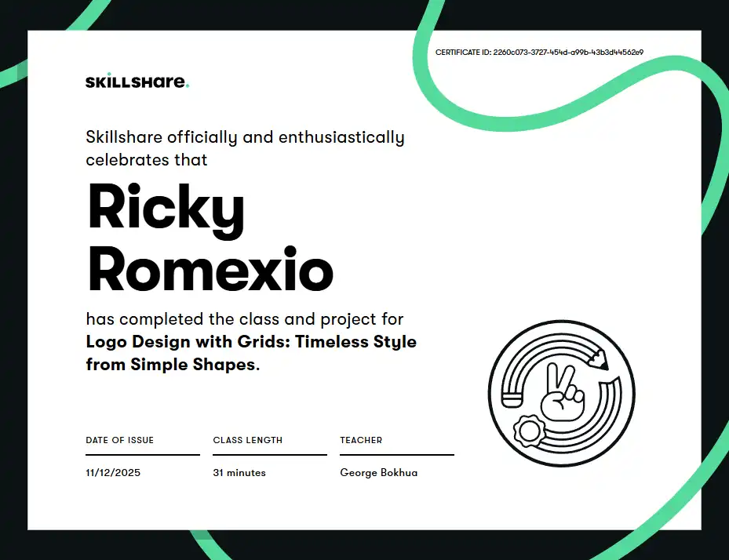This screenshot has width=729, height=560.
Task: Select the certificate ID text
Action: pyautogui.click(x=539, y=53)
